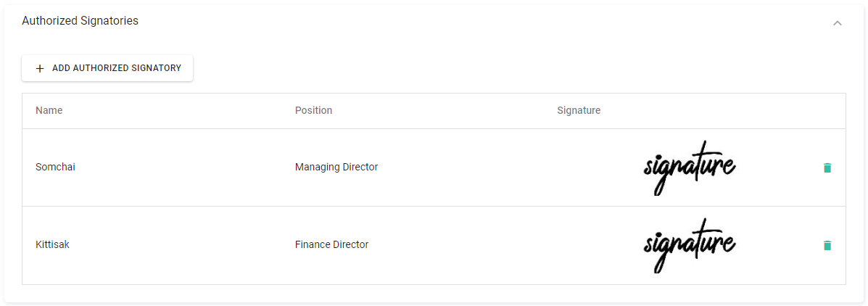
Task: Click the Position column header
Action: tap(313, 110)
